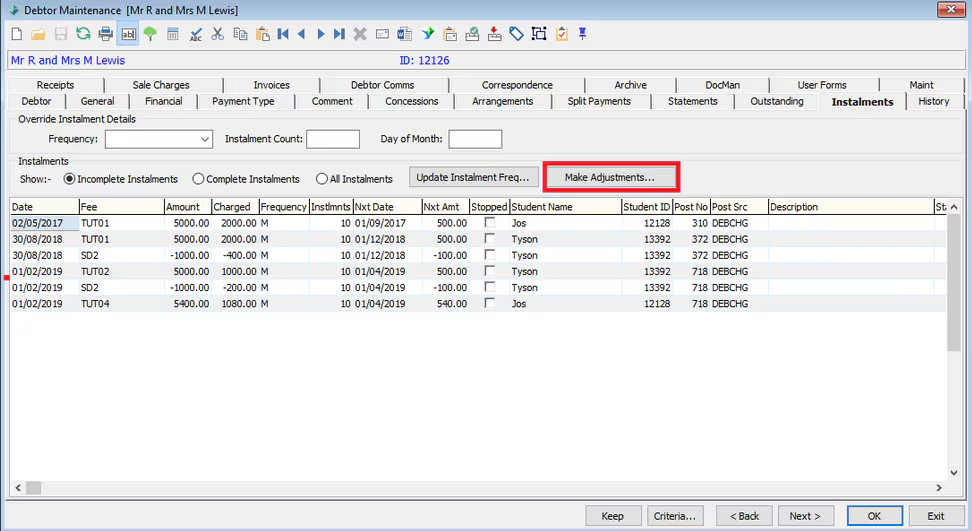Image resolution: width=972 pixels, height=531 pixels.
Task: Click the Make Adjustments button
Action: [610, 177]
